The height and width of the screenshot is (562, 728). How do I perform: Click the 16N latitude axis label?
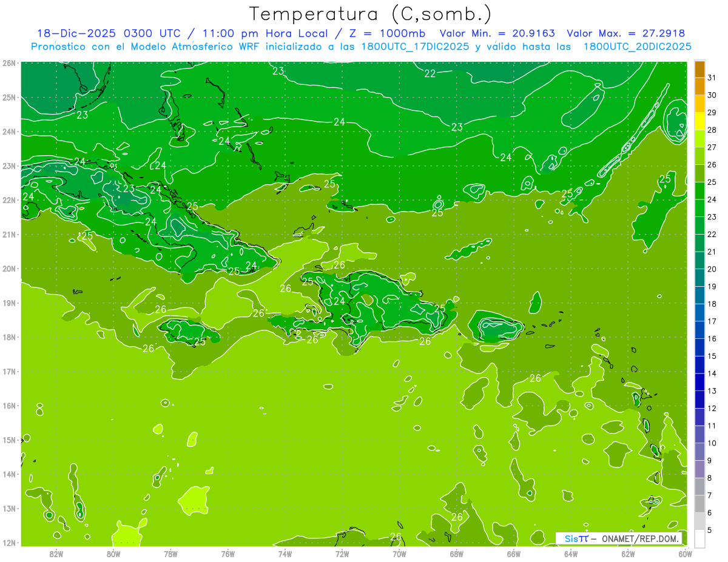tap(9, 406)
